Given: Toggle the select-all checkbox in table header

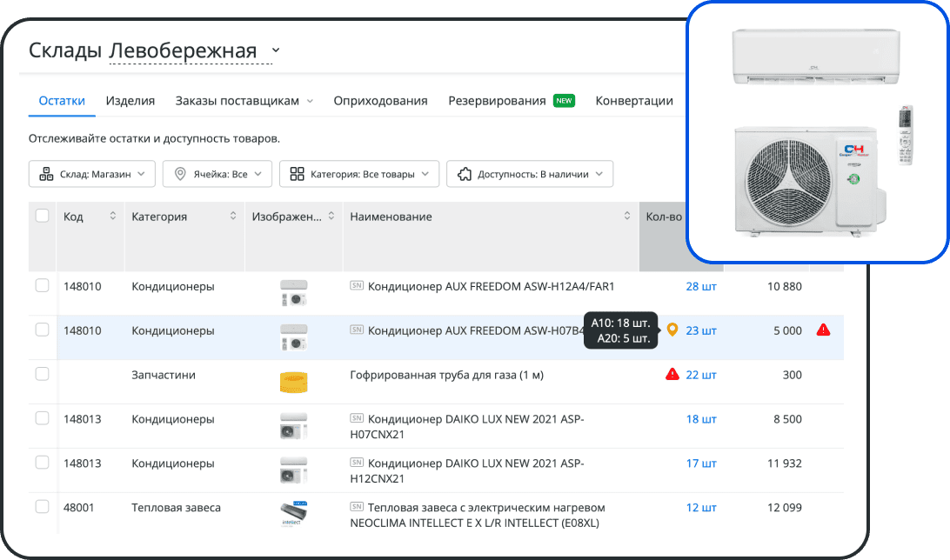Looking at the screenshot, I should click(x=41, y=217).
